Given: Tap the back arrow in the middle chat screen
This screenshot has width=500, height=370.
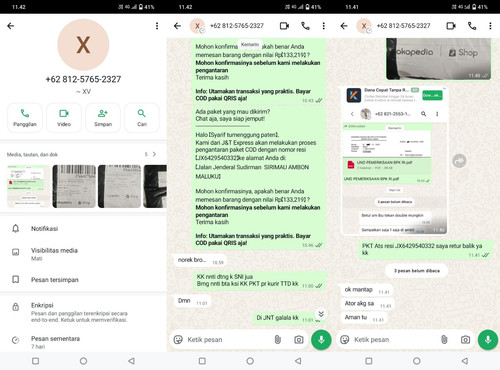Looking at the screenshot, I should (x=177, y=26).
